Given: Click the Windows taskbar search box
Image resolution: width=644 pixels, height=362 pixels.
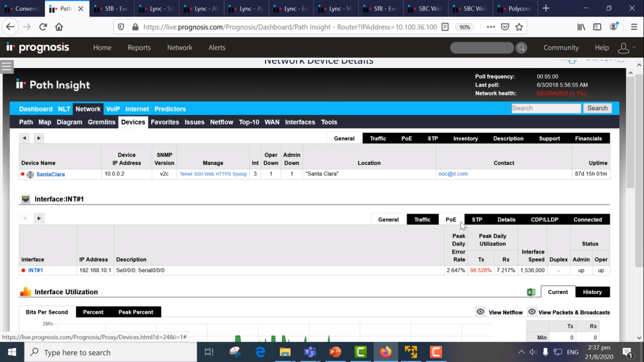Looking at the screenshot, I should (110, 352).
